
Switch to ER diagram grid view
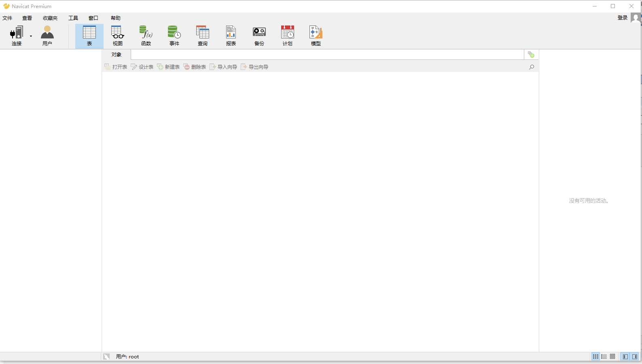(x=612, y=356)
